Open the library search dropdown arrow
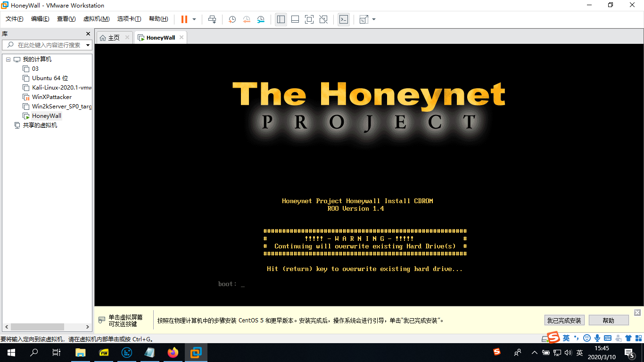Image resolution: width=644 pixels, height=362 pixels. tap(88, 45)
